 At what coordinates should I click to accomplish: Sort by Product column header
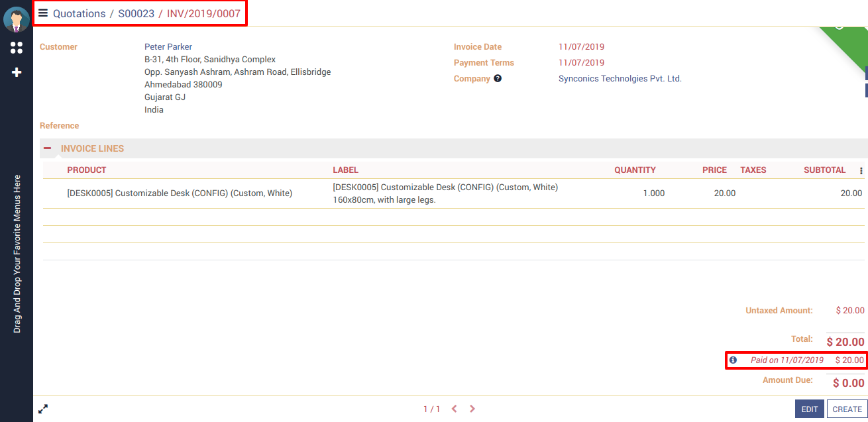pos(87,170)
